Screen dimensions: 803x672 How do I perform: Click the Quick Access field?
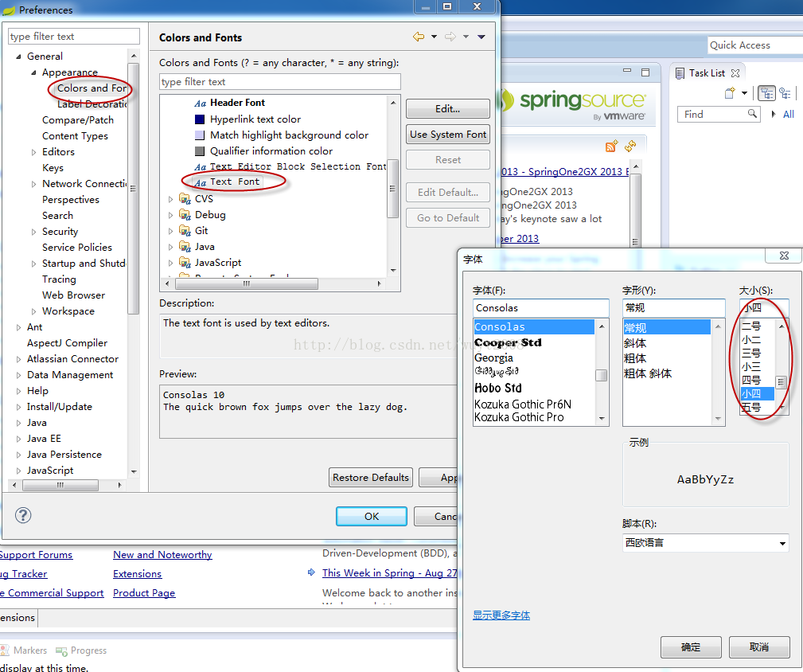click(x=755, y=45)
